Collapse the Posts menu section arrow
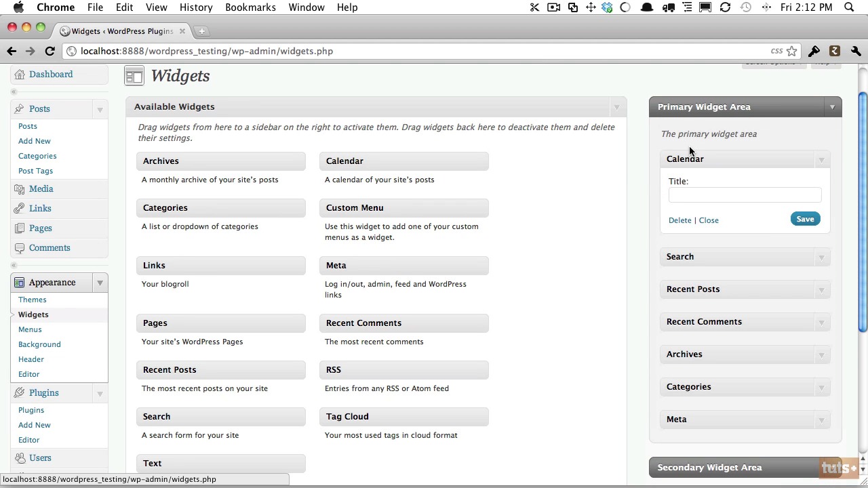 coord(100,109)
